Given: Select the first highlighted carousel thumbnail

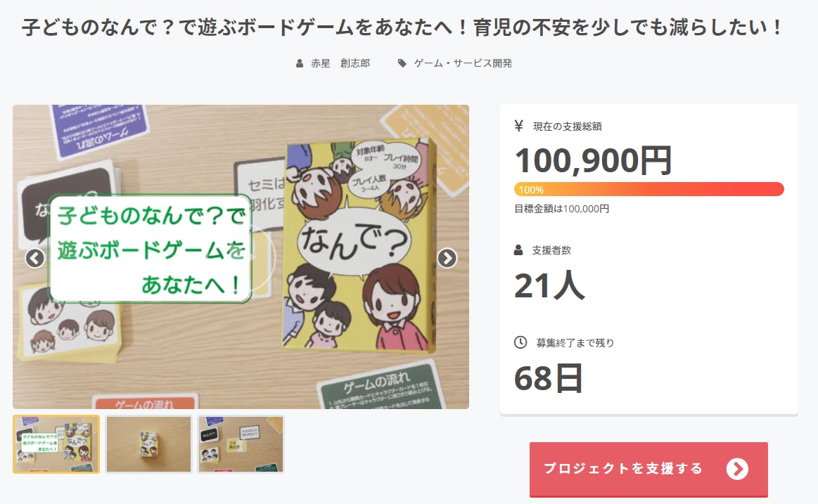Looking at the screenshot, I should coord(56,444).
